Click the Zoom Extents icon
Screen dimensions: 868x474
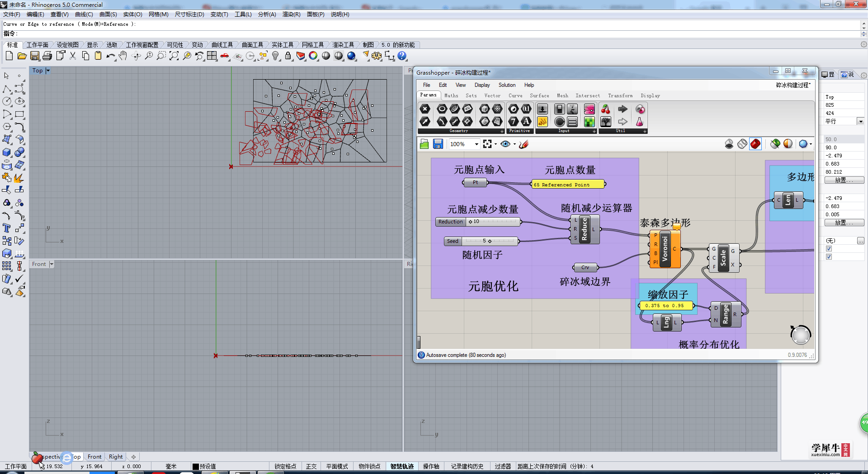click(x=174, y=56)
